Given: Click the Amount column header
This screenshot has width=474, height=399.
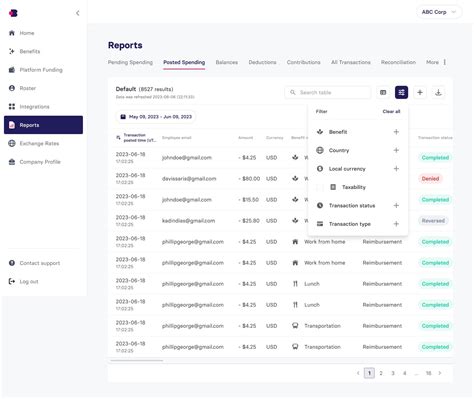Looking at the screenshot, I should click(246, 138).
